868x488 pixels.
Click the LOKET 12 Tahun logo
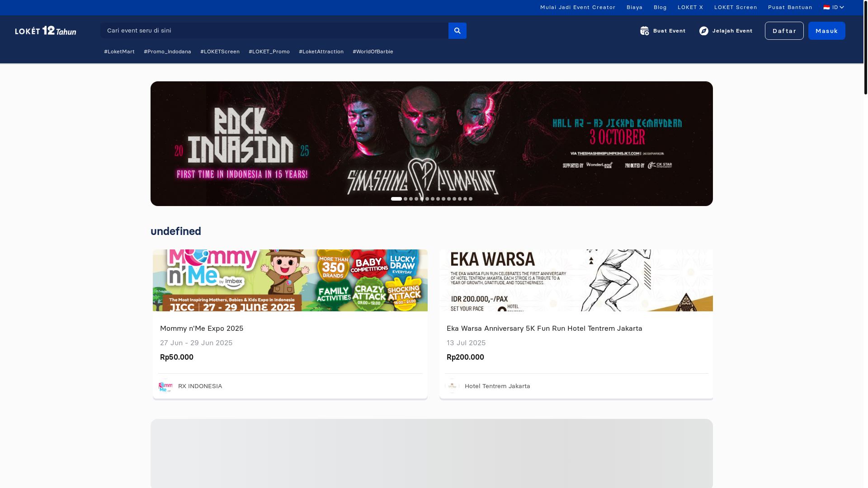point(46,30)
